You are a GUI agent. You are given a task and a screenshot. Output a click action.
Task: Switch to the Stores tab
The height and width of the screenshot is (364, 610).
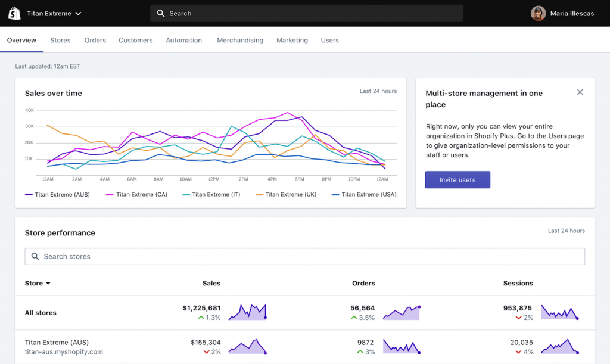tap(60, 40)
